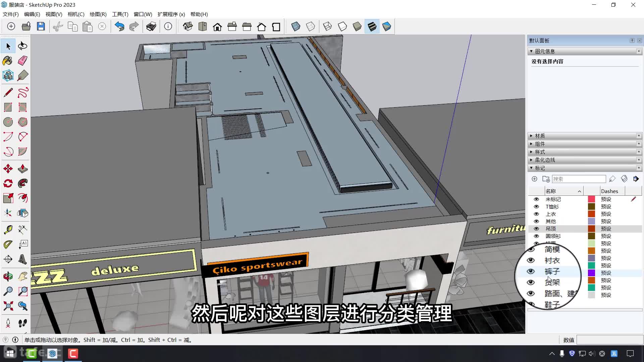Screen dimensions: 644x362
Task: Toggle visibility of T恤衫 tag
Action: click(x=536, y=206)
